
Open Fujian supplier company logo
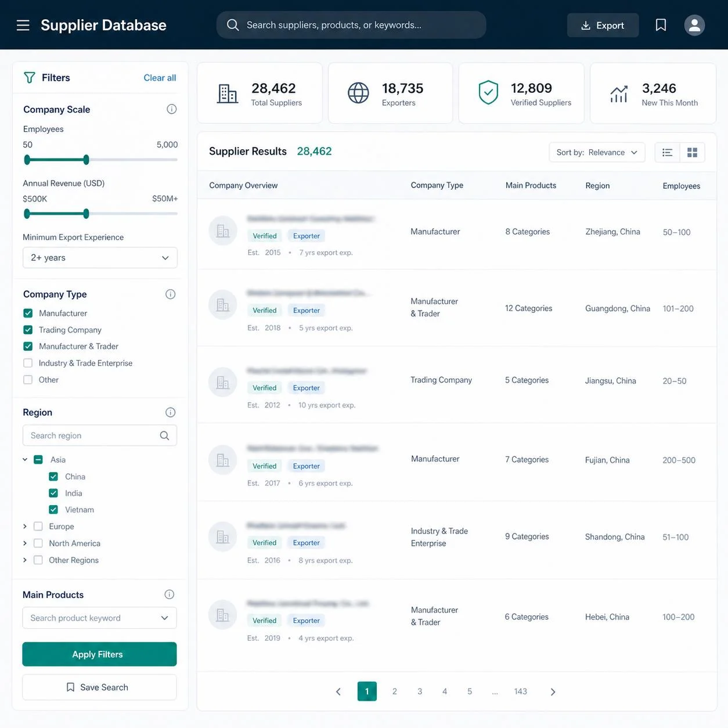[x=223, y=460]
